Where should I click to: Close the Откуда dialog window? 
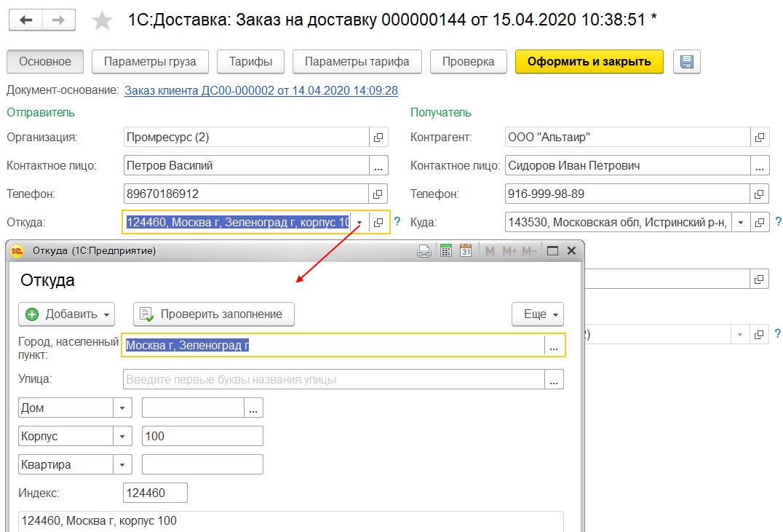(572, 251)
